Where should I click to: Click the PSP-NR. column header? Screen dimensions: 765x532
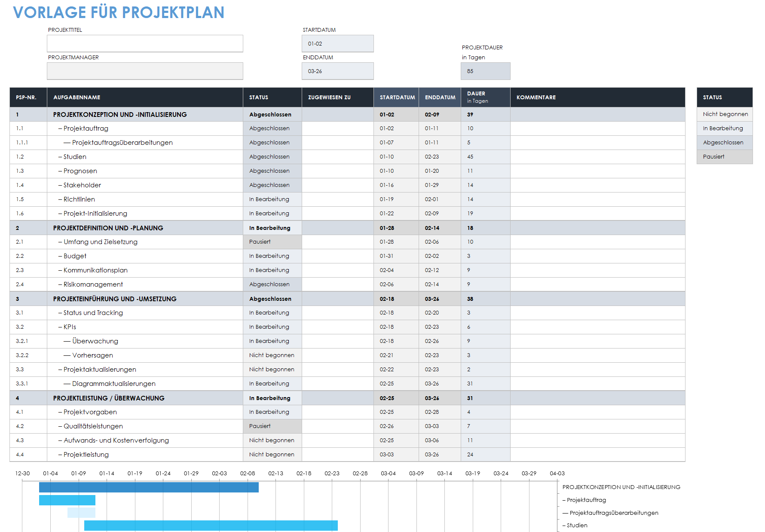(28, 98)
